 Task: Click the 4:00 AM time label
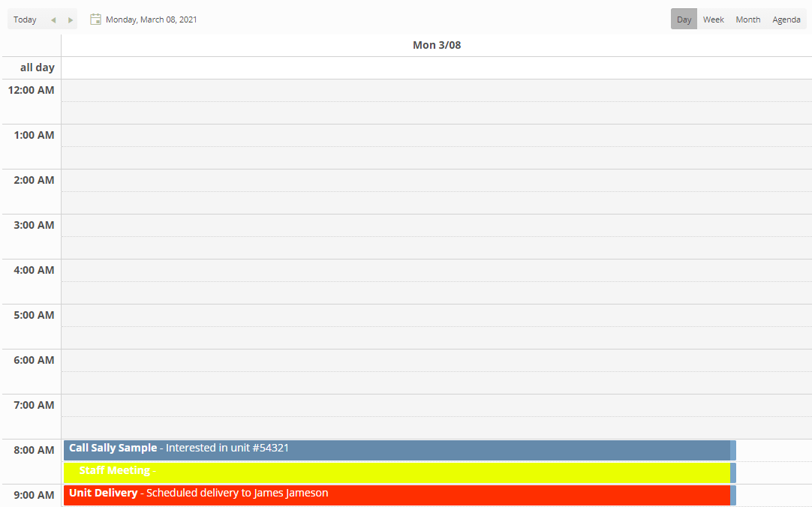point(34,270)
